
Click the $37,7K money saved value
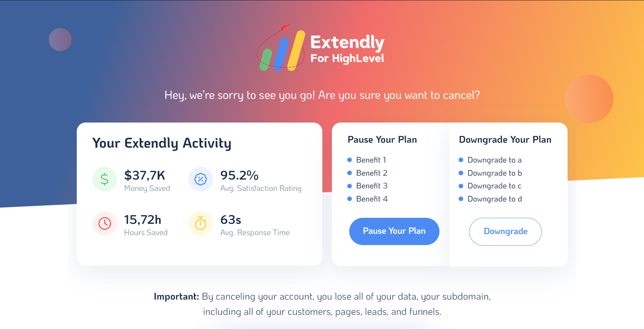coord(145,175)
